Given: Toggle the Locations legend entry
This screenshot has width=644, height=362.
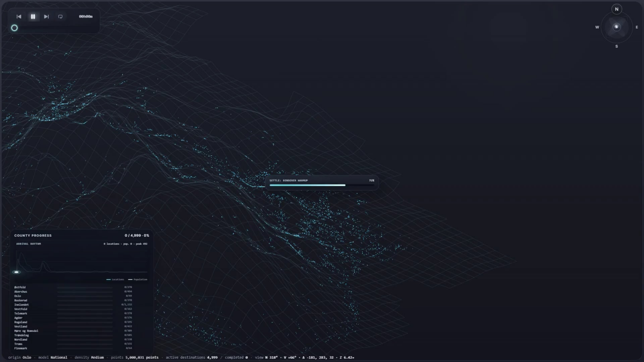Looking at the screenshot, I should click(115, 279).
